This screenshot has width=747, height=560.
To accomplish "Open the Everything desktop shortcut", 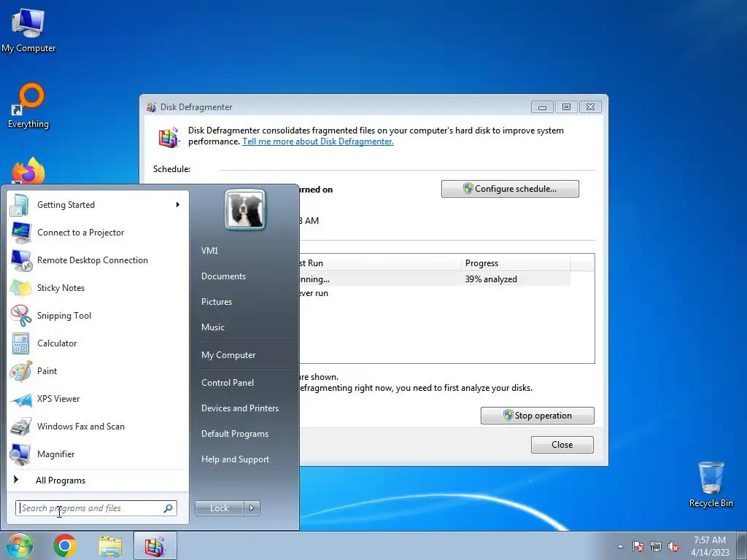I will (x=28, y=106).
